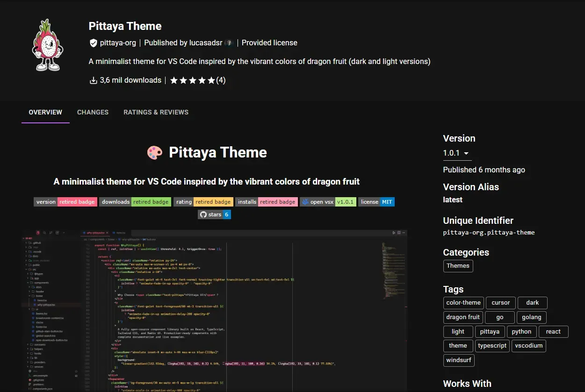This screenshot has width=585, height=392.
Task: Select the cursor tag
Action: point(501,303)
